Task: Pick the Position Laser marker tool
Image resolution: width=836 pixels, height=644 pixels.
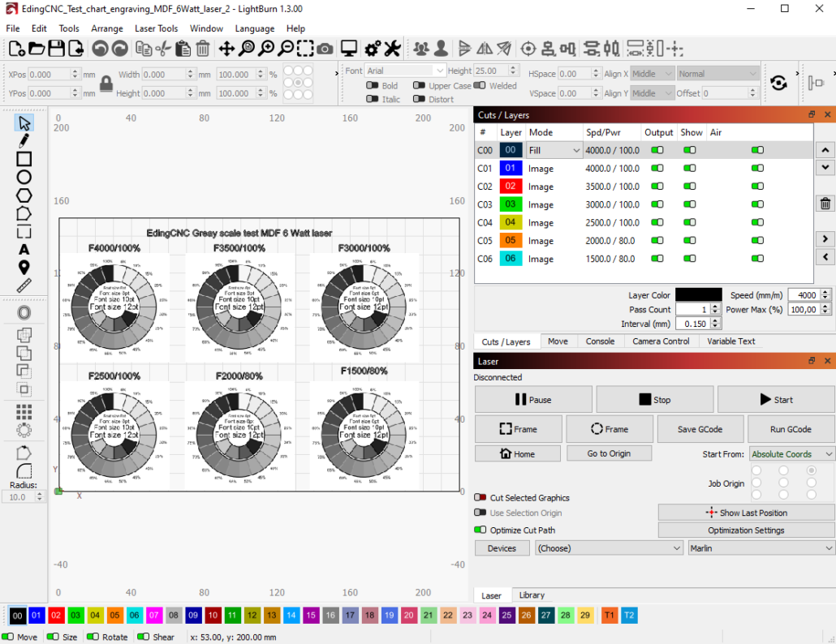Action: [x=24, y=268]
